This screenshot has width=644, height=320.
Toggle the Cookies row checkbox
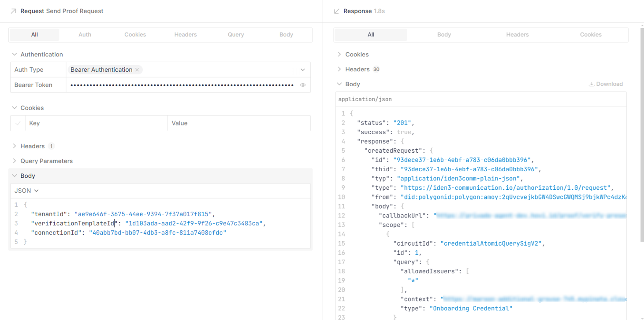click(18, 123)
